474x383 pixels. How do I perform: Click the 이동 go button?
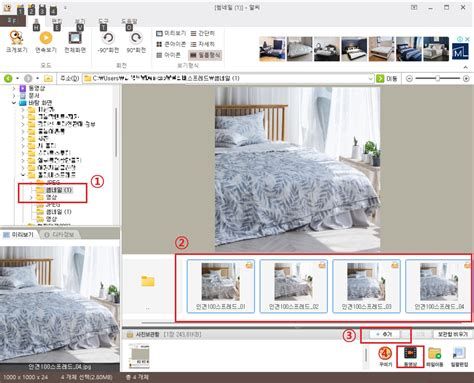click(x=387, y=78)
